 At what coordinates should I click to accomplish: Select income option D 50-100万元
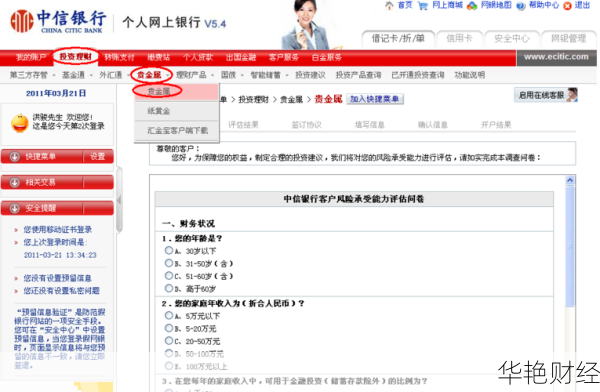[169, 353]
